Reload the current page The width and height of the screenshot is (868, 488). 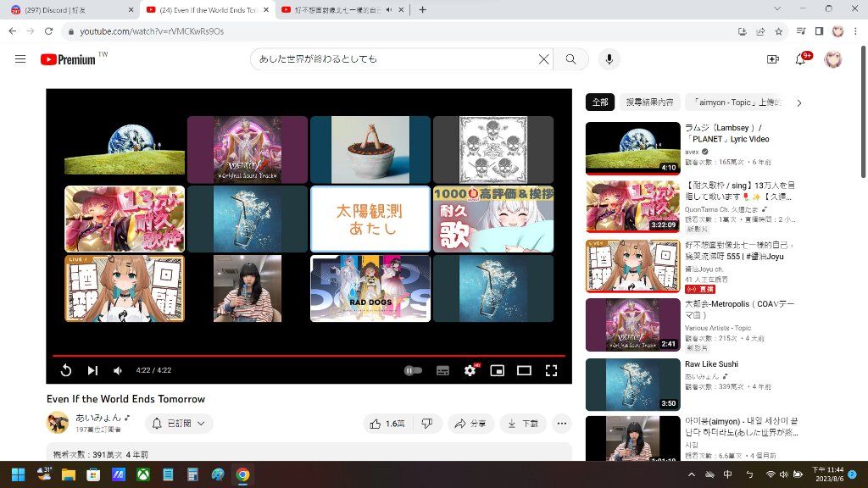pyautogui.click(x=48, y=31)
